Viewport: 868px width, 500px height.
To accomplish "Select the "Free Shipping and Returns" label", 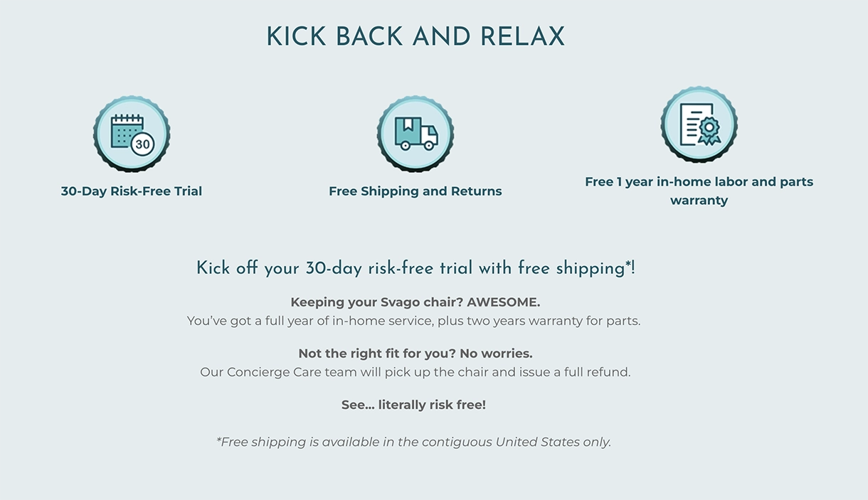I will tap(416, 191).
